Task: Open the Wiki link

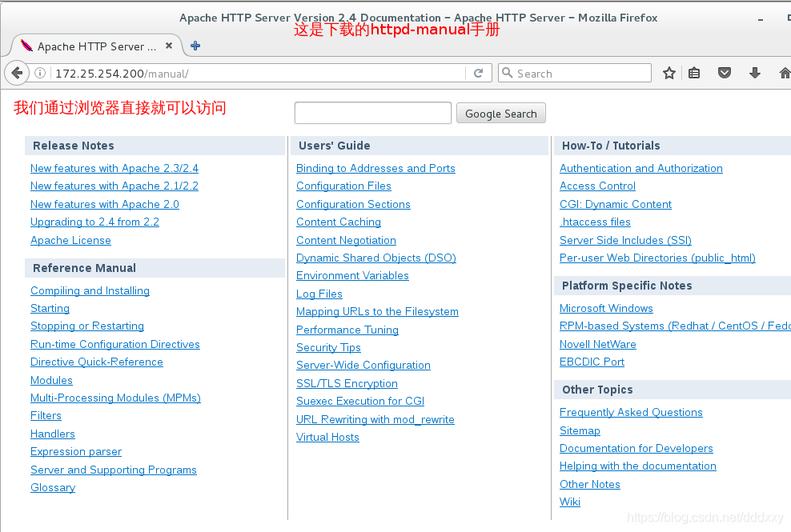Action: 570,502
